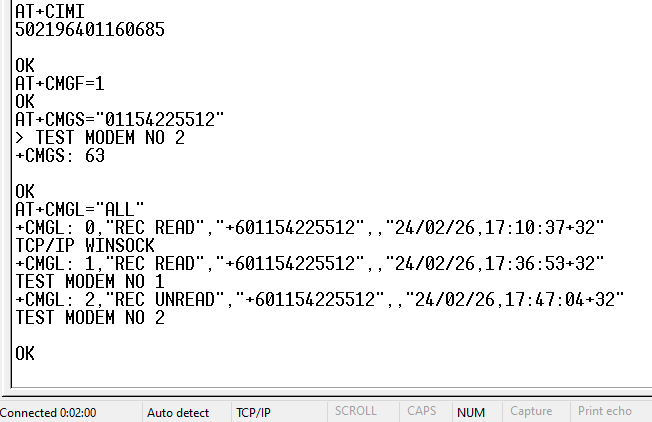The image size is (652, 422).
Task: Click the Capture status indicator
Action: click(x=531, y=411)
